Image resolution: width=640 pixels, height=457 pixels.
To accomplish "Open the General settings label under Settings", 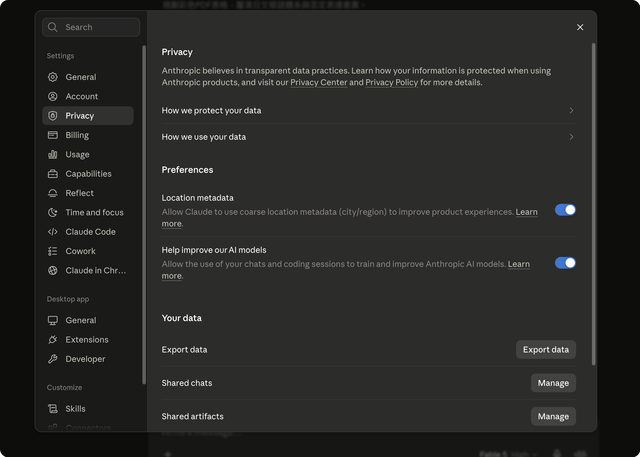I will point(81,77).
